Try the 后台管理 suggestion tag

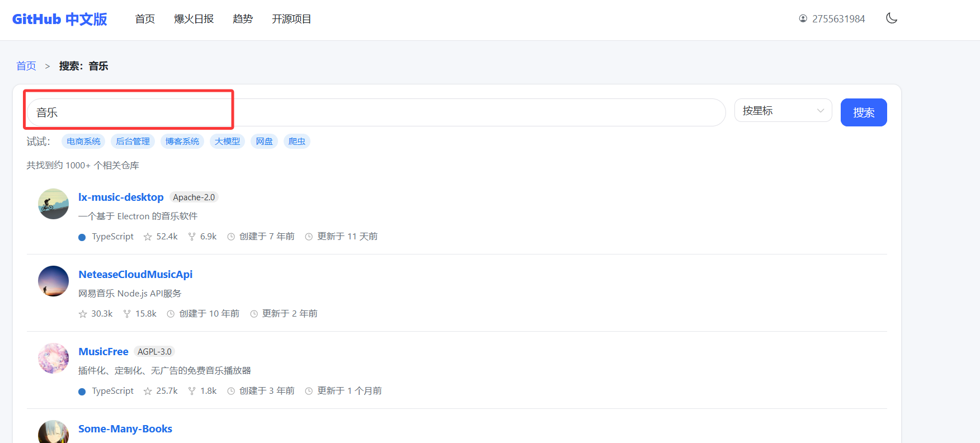click(133, 142)
